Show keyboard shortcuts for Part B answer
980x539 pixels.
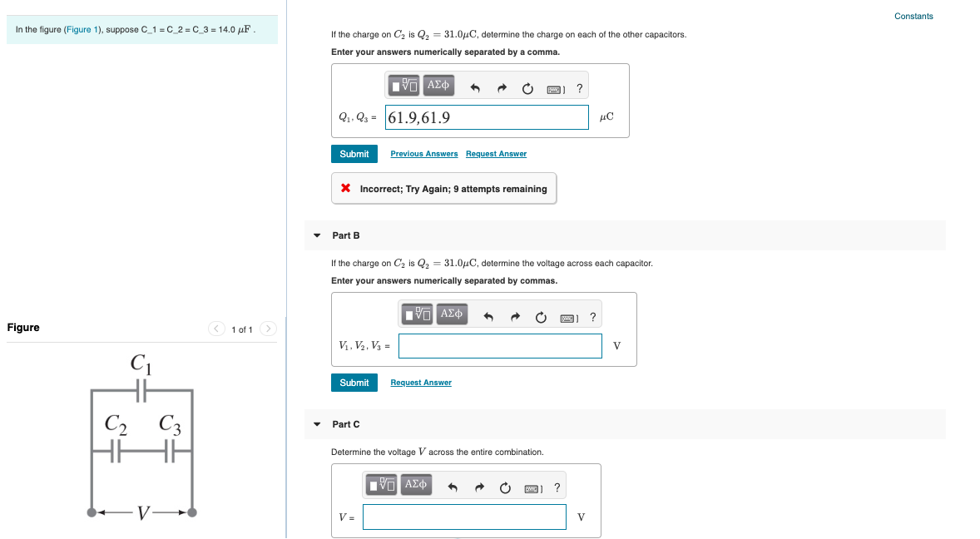click(569, 318)
